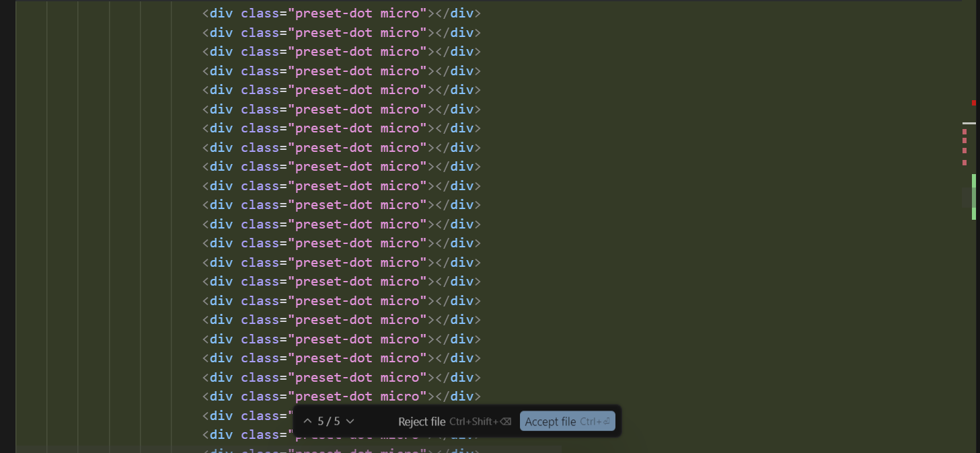Screen dimensions: 980x453
Task: Click the opening div tag on the top line
Action: click(x=217, y=13)
